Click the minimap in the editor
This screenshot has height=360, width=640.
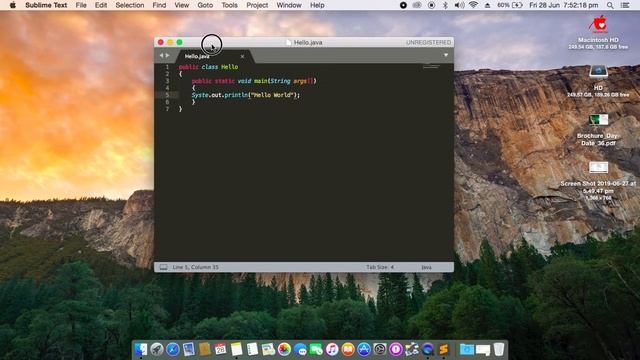tap(431, 66)
